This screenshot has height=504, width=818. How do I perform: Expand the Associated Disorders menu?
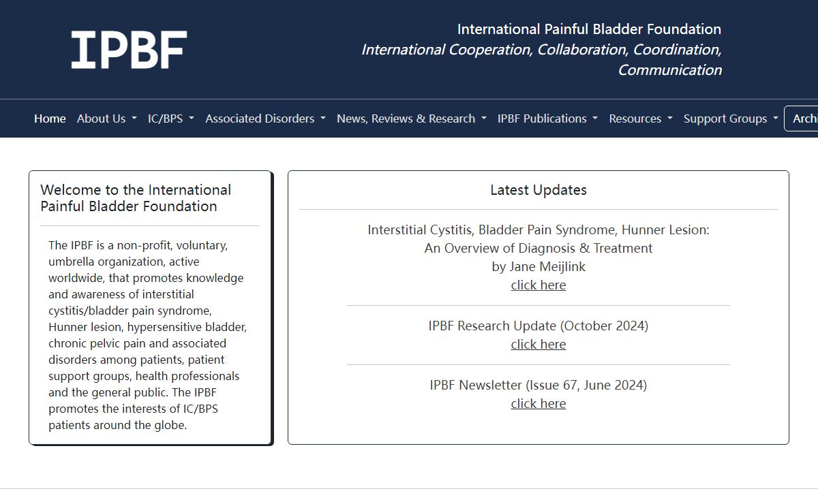[265, 119]
